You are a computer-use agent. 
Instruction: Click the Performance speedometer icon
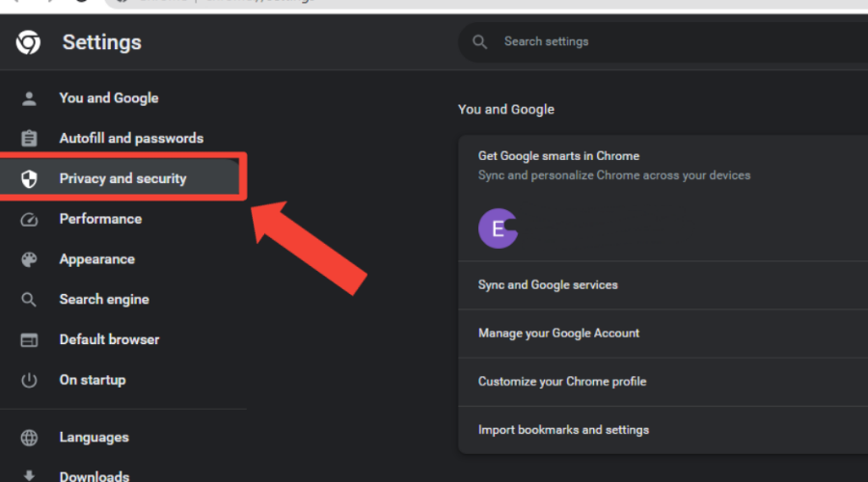point(29,220)
